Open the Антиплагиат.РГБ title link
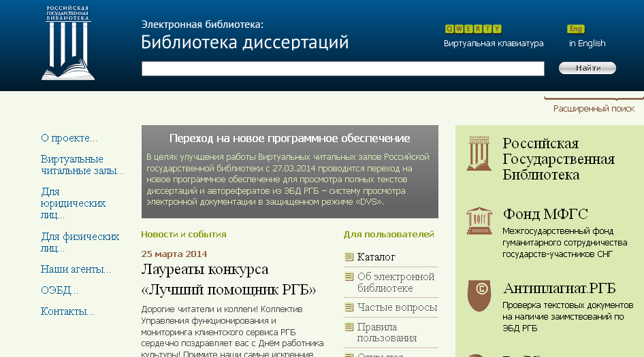The image size is (644, 357). point(560,288)
